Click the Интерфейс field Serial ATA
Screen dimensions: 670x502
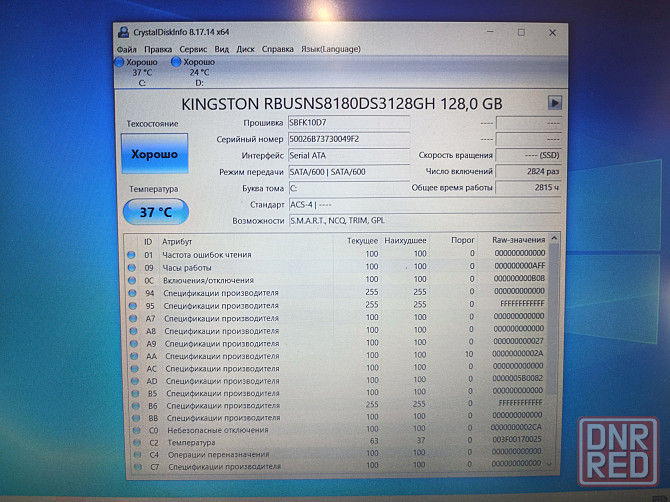pyautogui.click(x=349, y=155)
